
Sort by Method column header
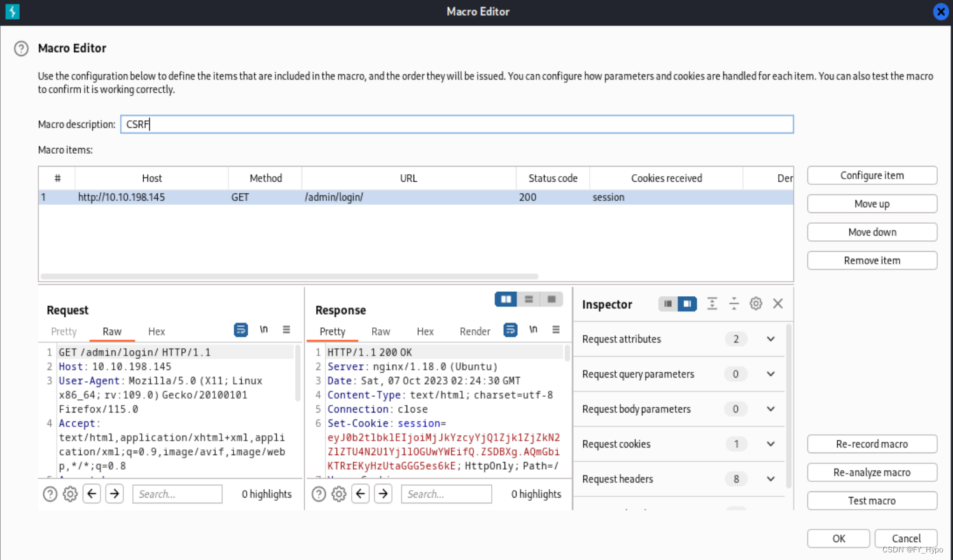pyautogui.click(x=265, y=178)
